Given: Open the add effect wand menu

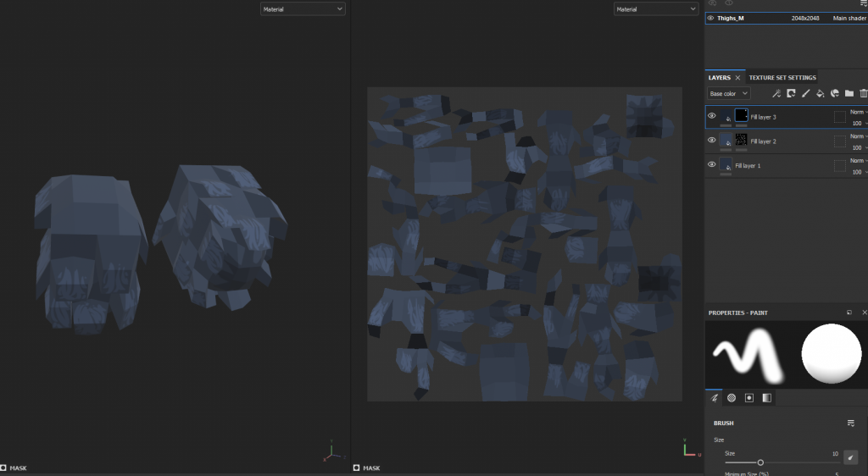Looking at the screenshot, I should 776,93.
